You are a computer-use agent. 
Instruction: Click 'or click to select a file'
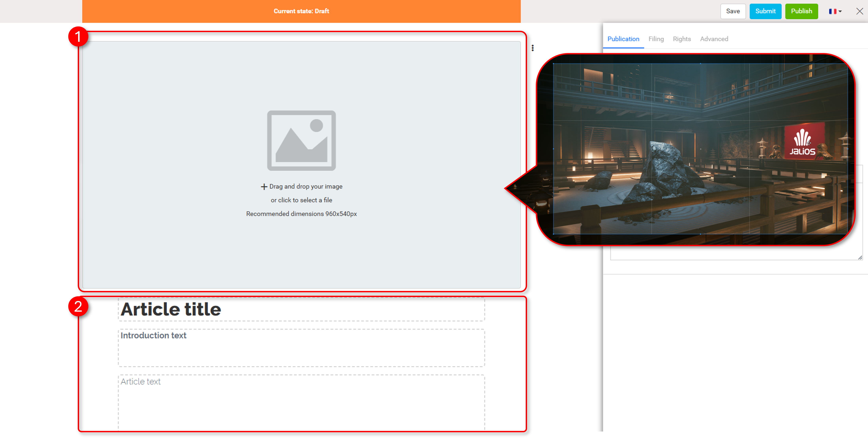click(x=301, y=200)
